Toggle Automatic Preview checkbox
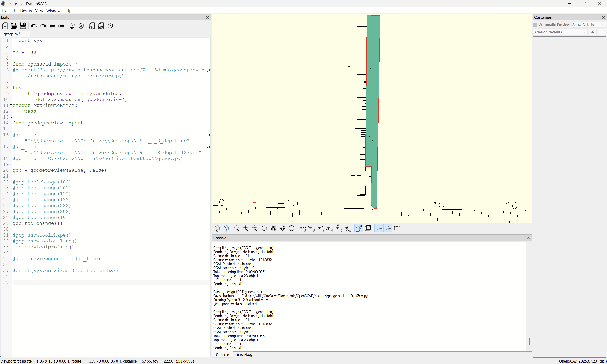Viewport: 607px width, 364px height. pyautogui.click(x=536, y=25)
